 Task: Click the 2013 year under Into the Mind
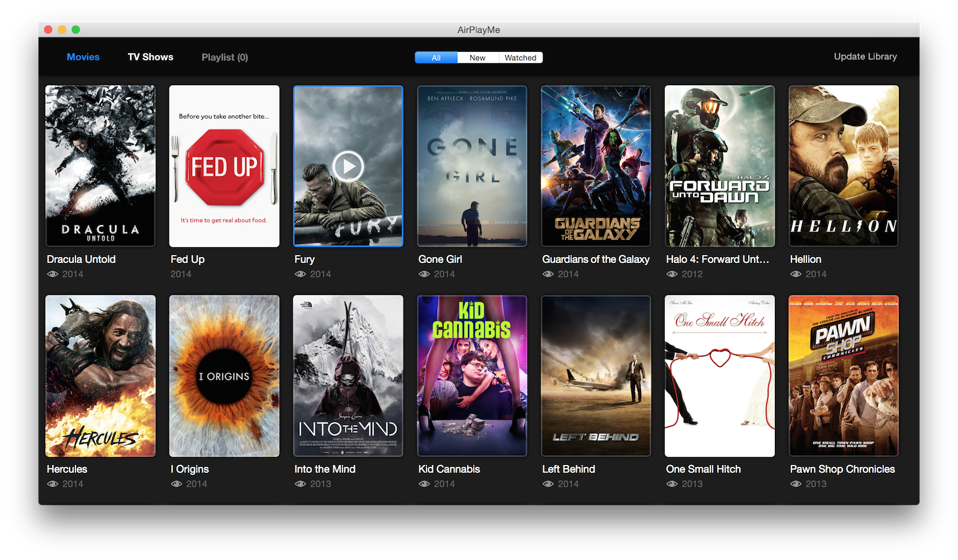(x=321, y=484)
